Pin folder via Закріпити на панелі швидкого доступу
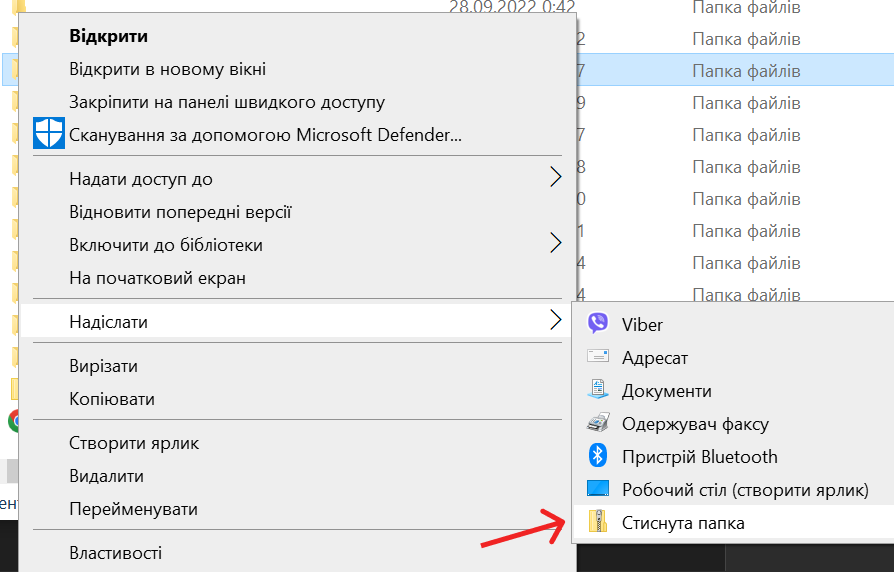 (226, 102)
